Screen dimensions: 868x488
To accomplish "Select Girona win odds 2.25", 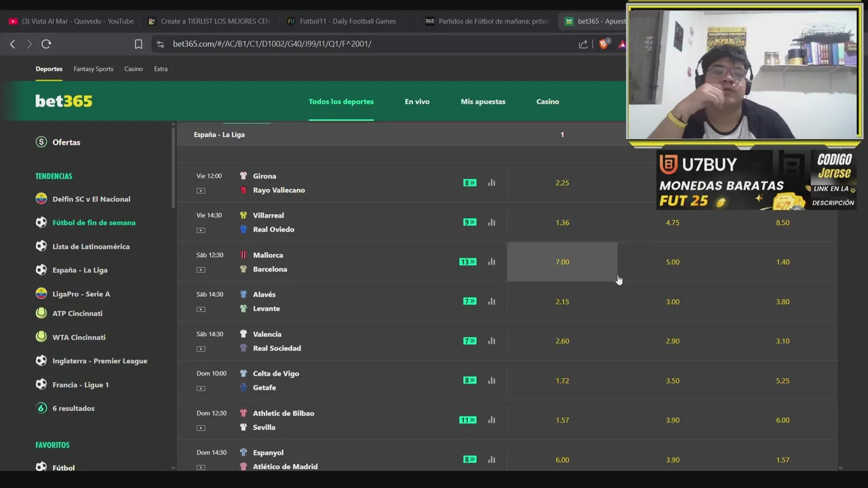I will point(562,183).
